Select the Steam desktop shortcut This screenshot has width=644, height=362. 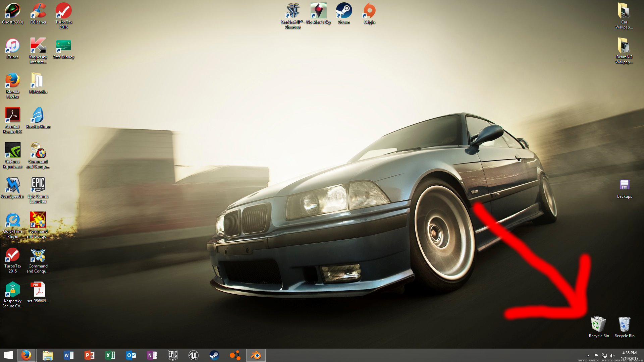click(344, 13)
